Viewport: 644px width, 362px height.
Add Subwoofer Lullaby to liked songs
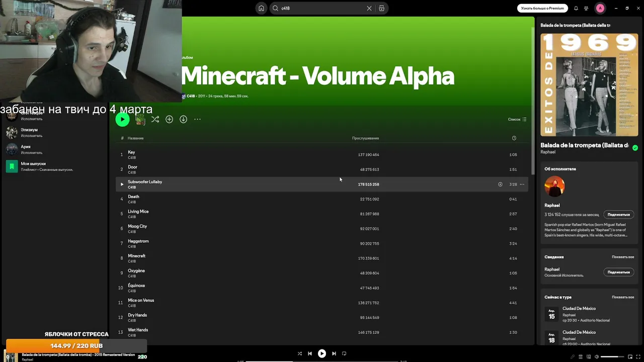[500, 184]
